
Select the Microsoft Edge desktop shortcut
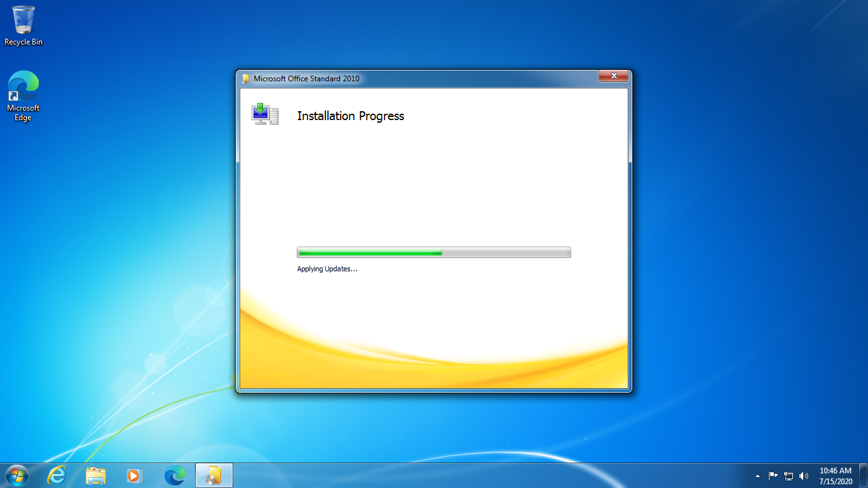pos(24,95)
